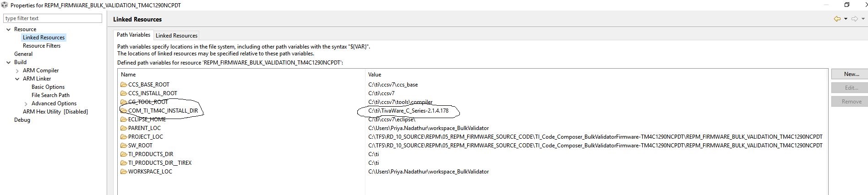Click the type filter text field
Viewport: 868px width, 195px height.
coord(53,18)
